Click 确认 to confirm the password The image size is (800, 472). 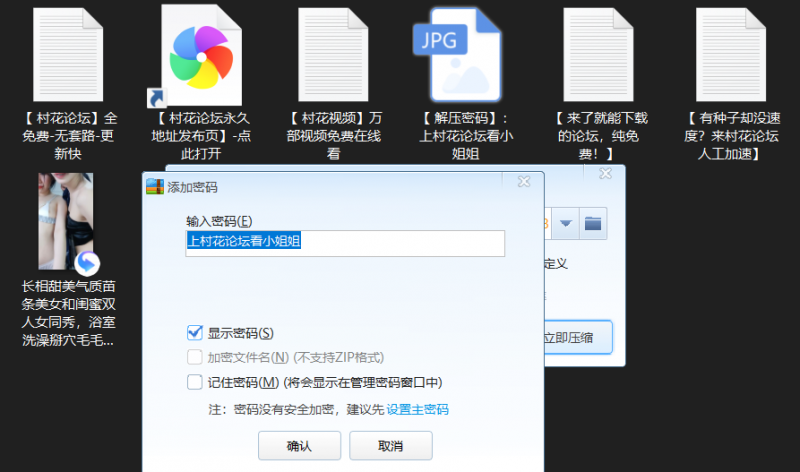[x=299, y=445]
